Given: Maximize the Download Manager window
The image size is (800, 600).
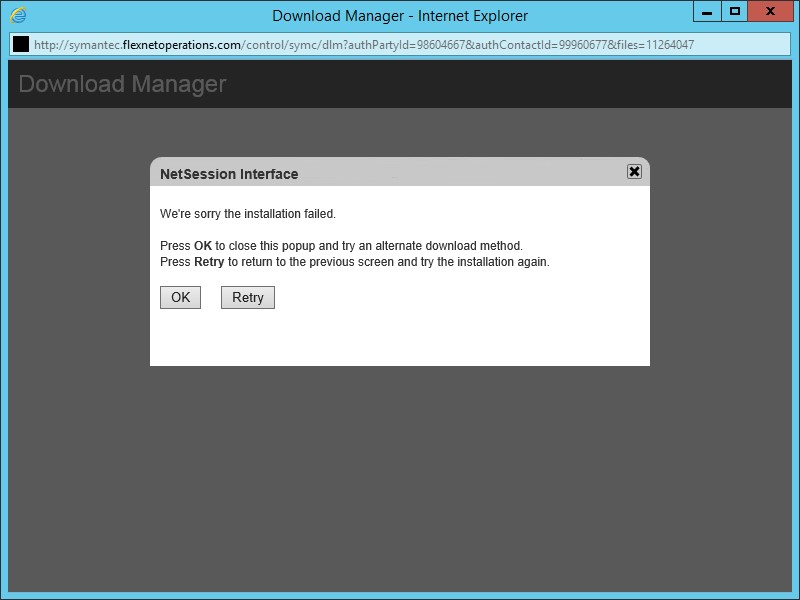Looking at the screenshot, I should [x=735, y=11].
